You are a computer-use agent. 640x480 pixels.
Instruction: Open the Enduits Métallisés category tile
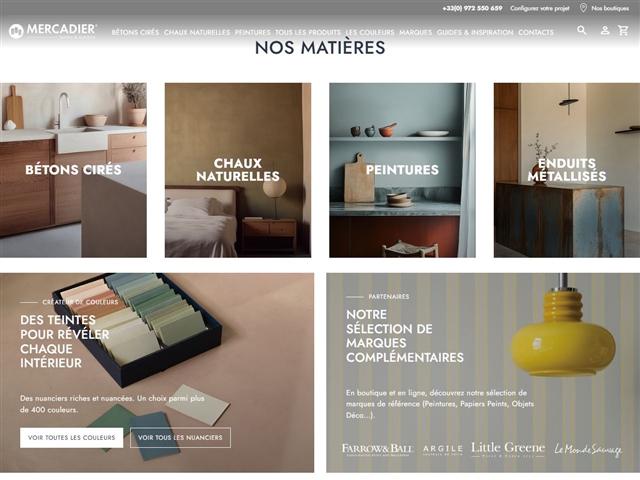(x=567, y=170)
